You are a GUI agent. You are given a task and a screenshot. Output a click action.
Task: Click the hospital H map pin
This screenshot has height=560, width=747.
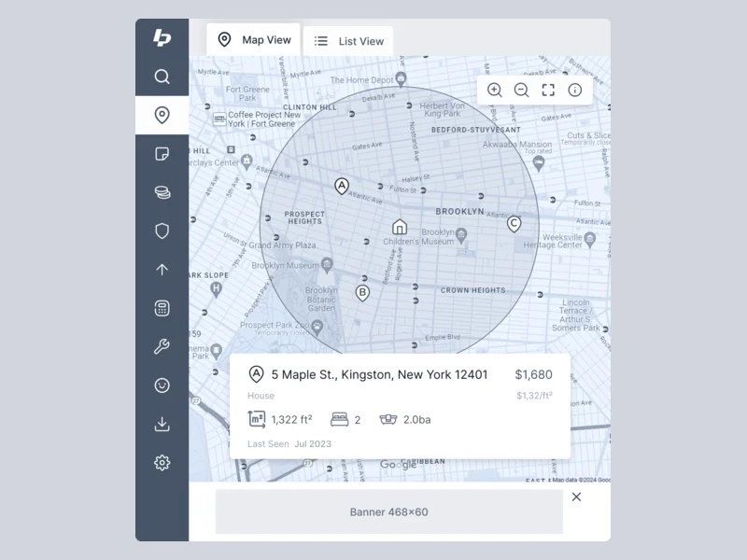(217, 289)
